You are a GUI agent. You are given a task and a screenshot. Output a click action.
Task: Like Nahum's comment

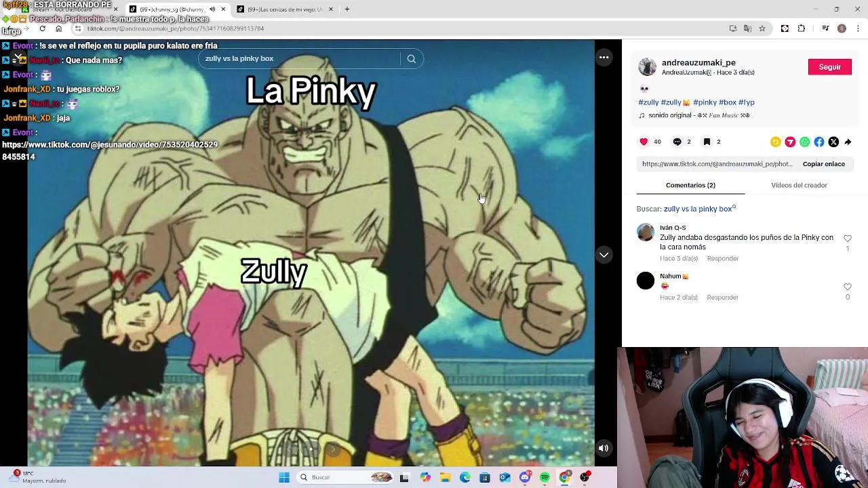pos(847,287)
